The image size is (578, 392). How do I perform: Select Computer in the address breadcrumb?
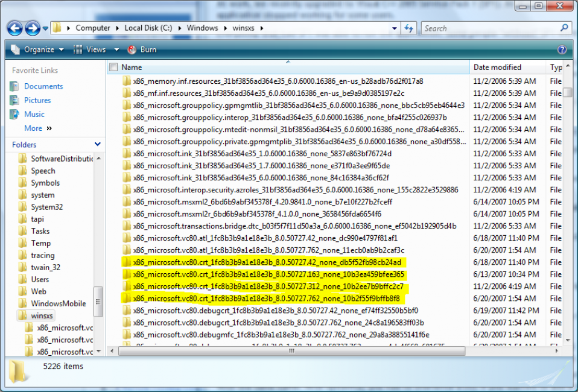click(x=92, y=28)
